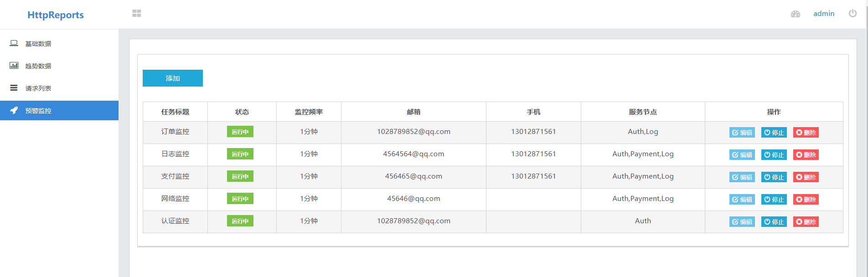
Task: Click the 运行中 status badge for 订单监控
Action: 240,132
